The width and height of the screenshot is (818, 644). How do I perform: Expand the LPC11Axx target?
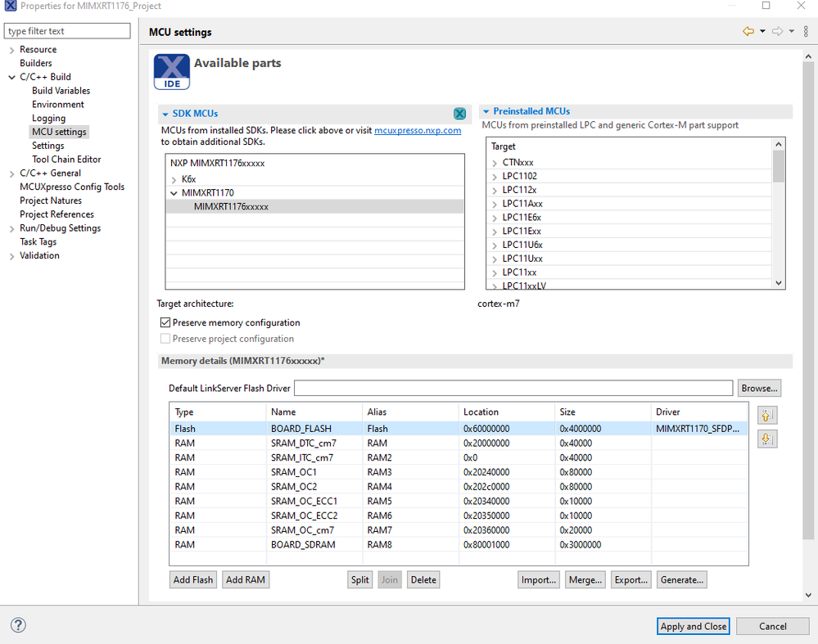coord(495,205)
